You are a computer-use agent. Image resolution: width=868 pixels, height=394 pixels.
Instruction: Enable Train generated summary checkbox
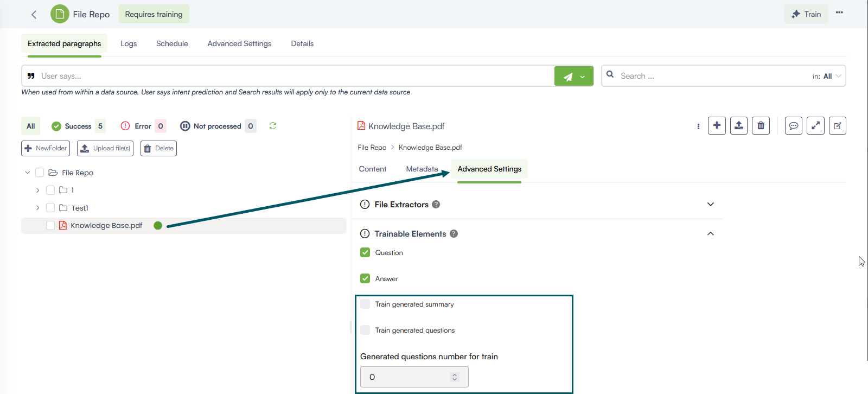click(x=365, y=304)
